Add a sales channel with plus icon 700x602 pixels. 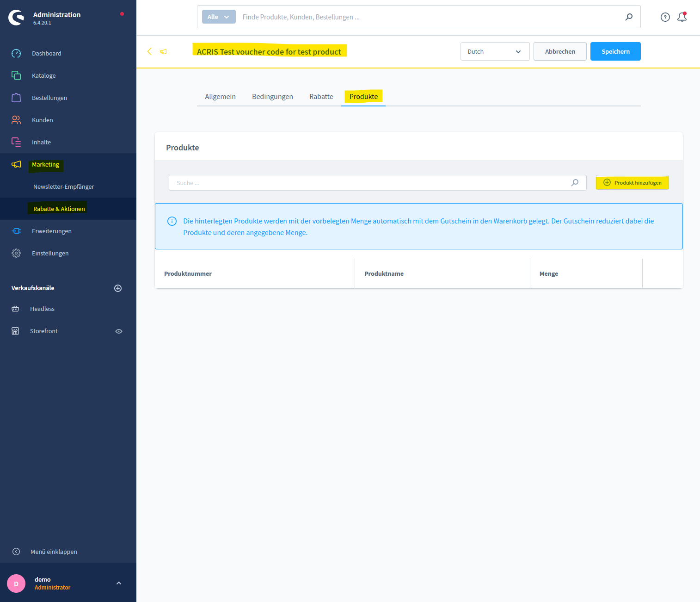click(118, 288)
